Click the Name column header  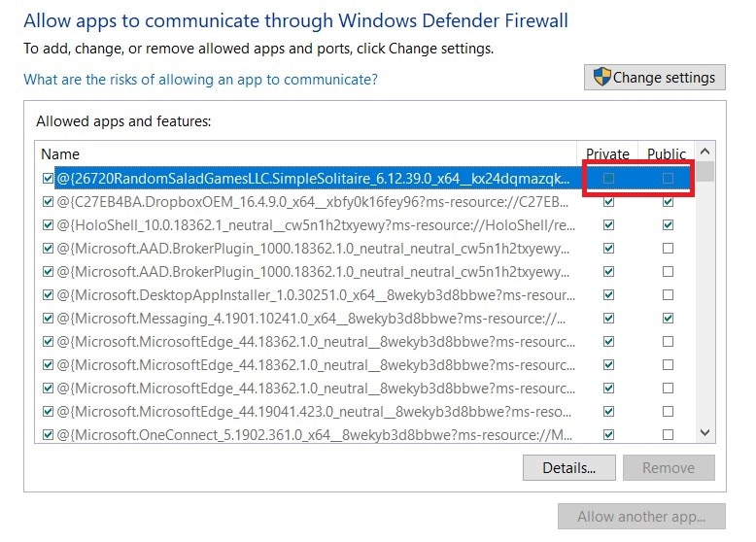(x=60, y=153)
